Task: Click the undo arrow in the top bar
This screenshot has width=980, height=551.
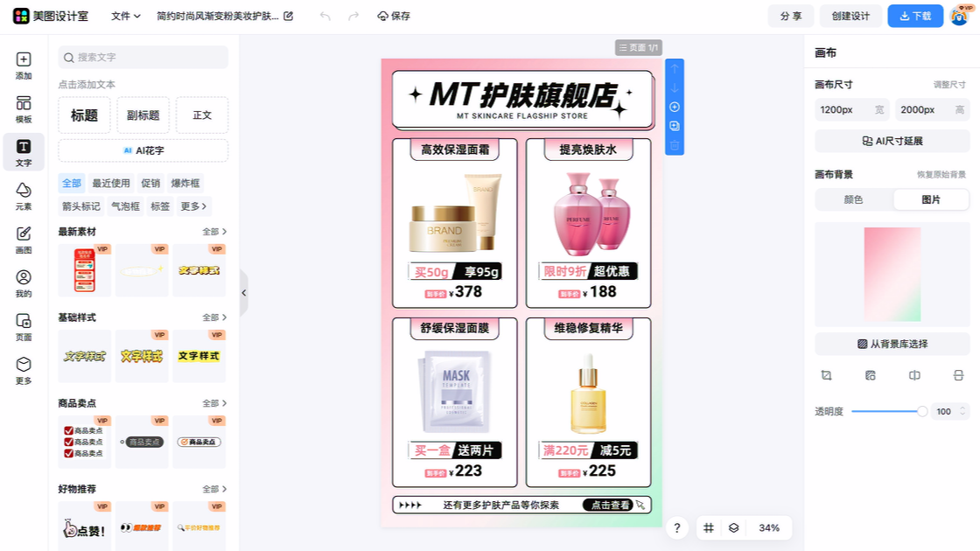Action: pos(325,16)
